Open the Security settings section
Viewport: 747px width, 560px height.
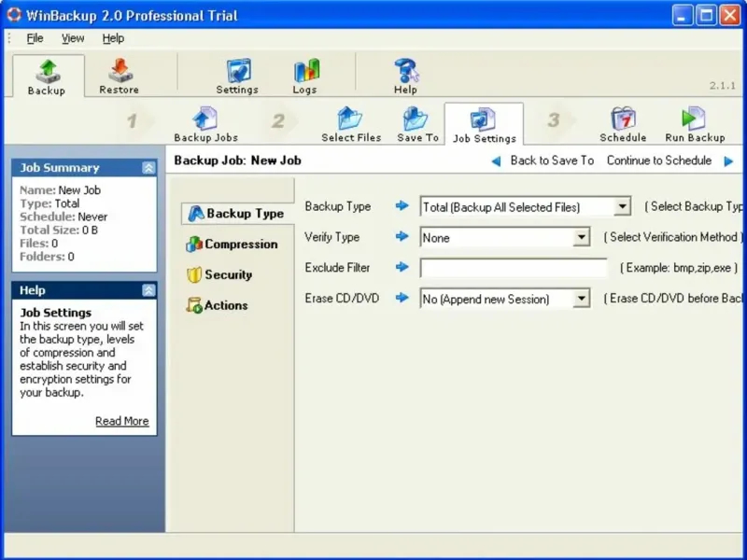[219, 274]
